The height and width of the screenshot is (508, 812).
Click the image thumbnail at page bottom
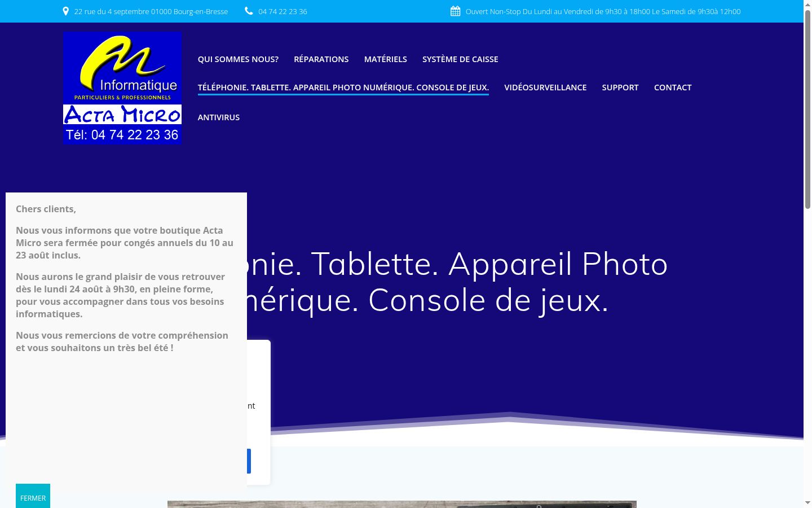coord(402,504)
